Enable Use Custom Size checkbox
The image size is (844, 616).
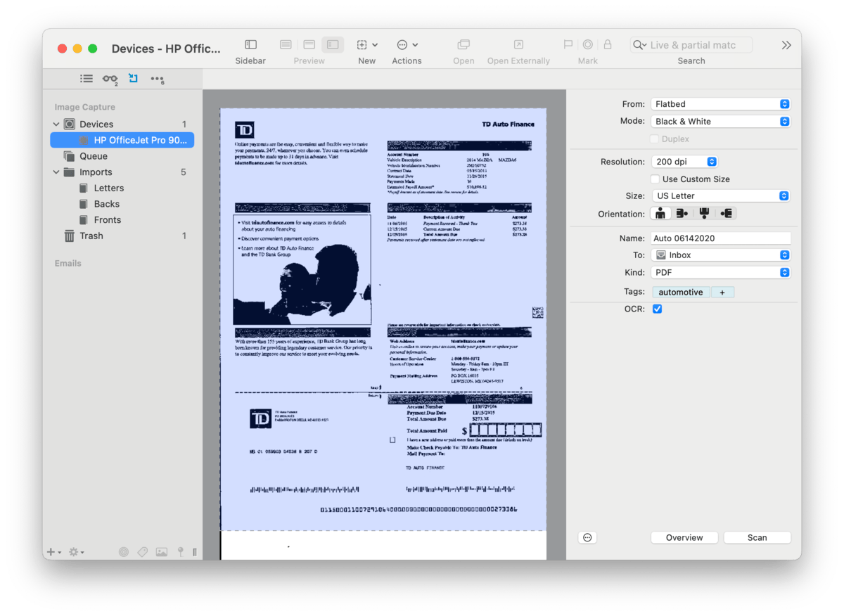pyautogui.click(x=656, y=179)
